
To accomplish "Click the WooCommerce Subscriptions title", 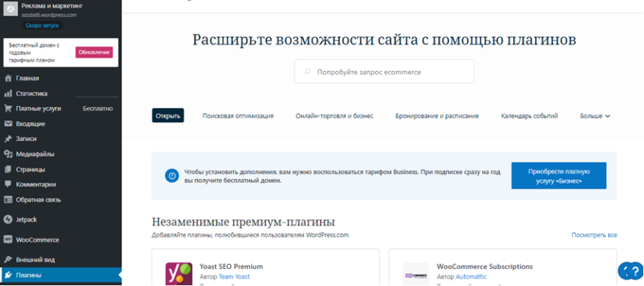I will (x=485, y=267).
